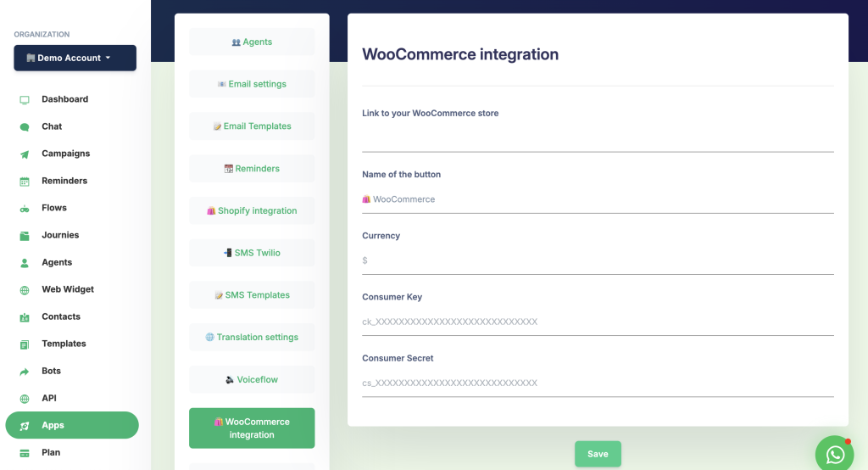The image size is (868, 470).
Task: Click the Journies folder icon
Action: coord(25,236)
